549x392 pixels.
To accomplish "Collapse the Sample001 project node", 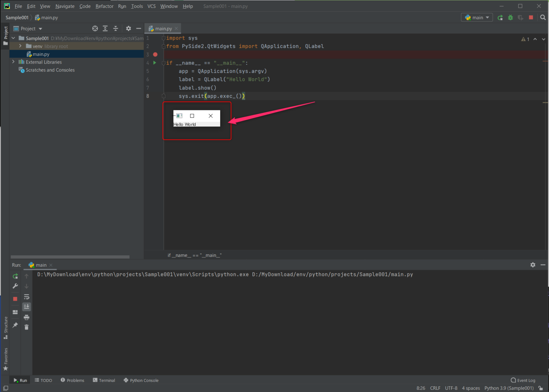I will tap(13, 38).
